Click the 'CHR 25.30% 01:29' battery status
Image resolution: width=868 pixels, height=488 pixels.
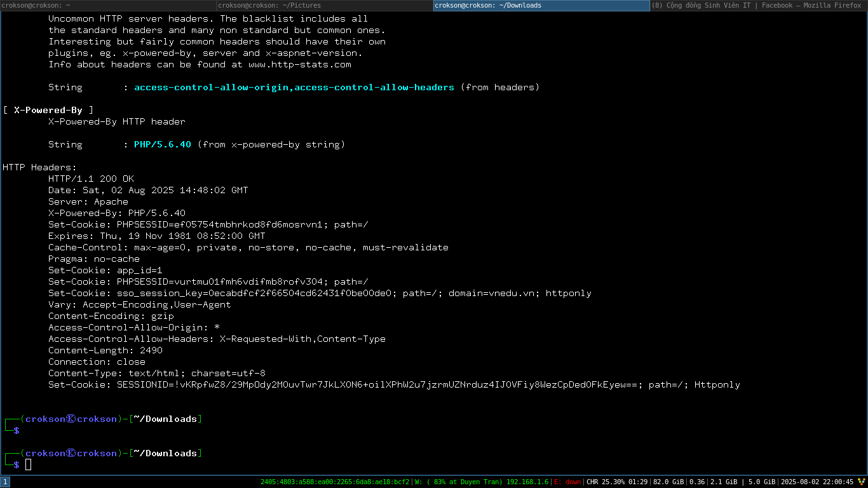[617, 482]
